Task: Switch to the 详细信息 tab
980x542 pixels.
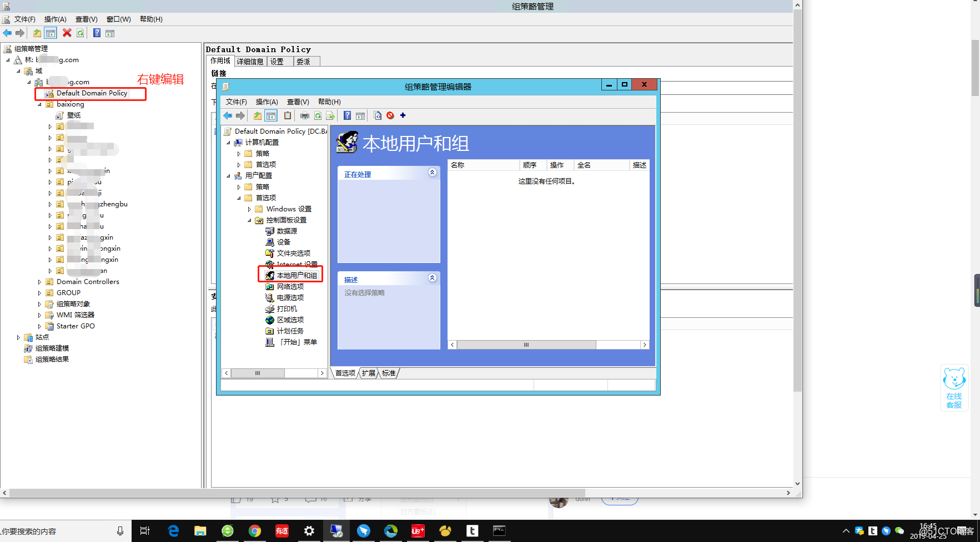Action: click(250, 62)
